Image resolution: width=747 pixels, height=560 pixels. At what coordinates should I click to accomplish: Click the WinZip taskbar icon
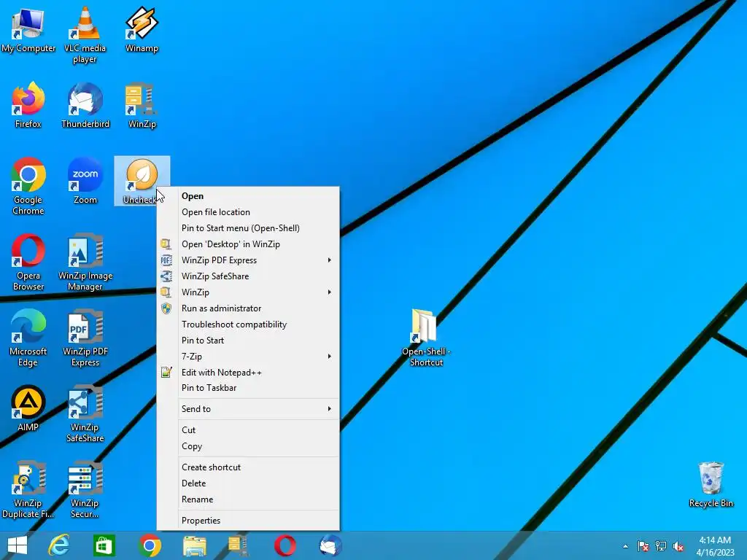click(x=239, y=545)
